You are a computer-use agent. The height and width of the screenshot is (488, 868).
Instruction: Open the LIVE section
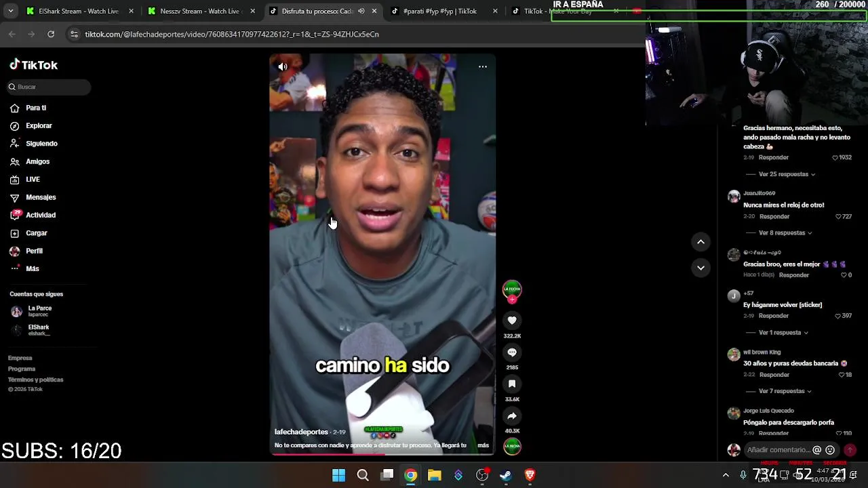(33, 180)
